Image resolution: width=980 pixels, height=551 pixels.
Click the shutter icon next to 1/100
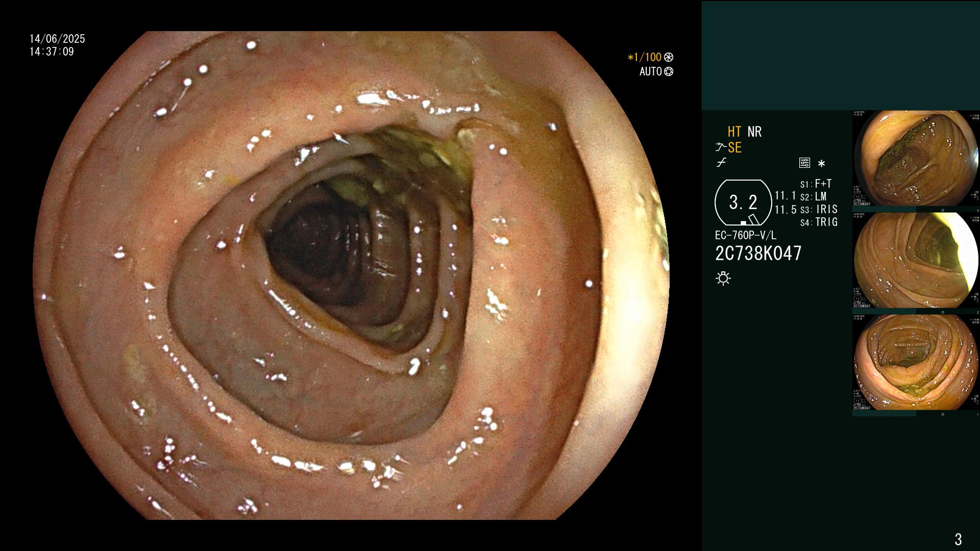pyautogui.click(x=669, y=58)
